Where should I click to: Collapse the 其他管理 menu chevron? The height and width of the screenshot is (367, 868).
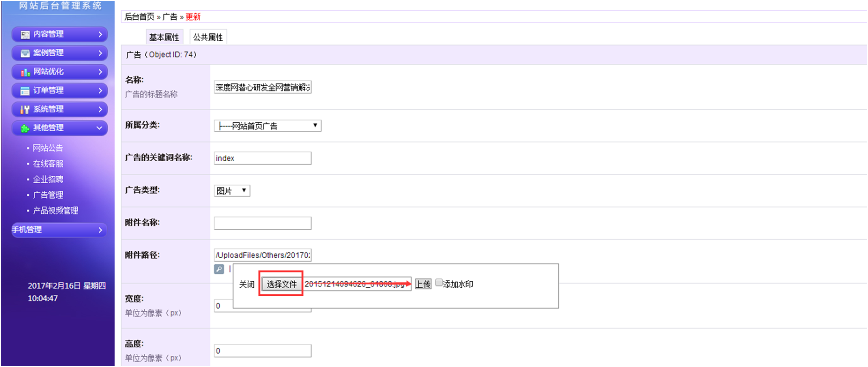pyautogui.click(x=99, y=128)
